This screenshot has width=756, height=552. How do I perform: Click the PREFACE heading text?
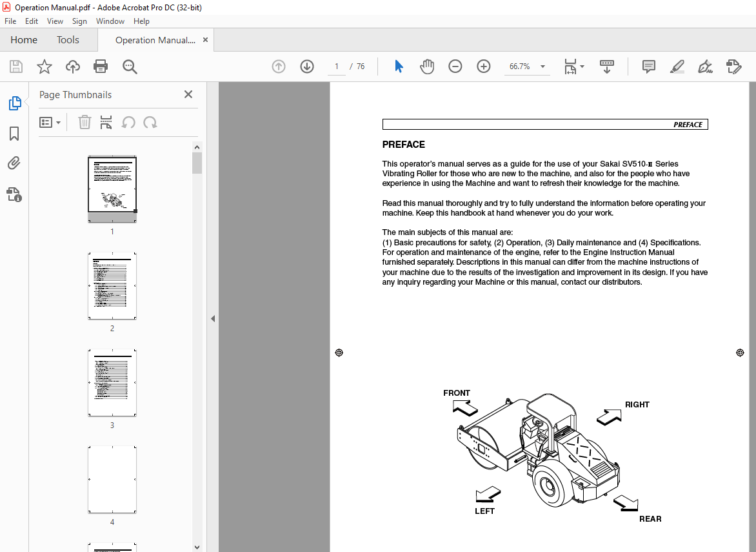coord(404,145)
